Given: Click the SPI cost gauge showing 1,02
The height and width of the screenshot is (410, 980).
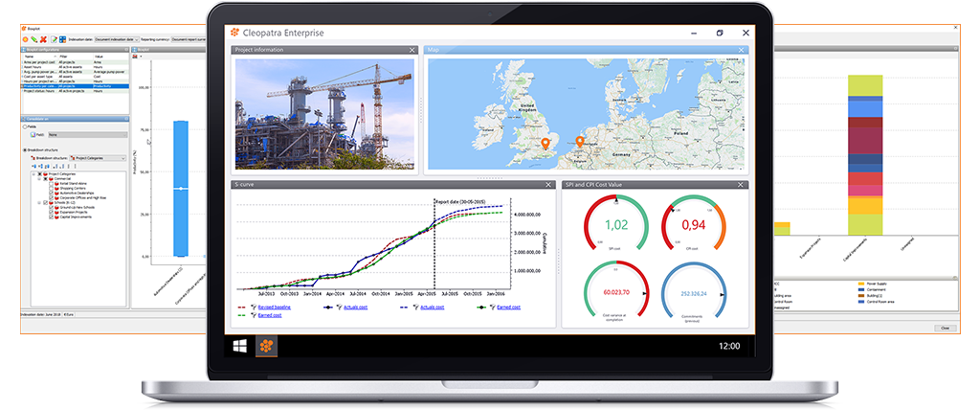Looking at the screenshot, I should pyautogui.click(x=616, y=224).
